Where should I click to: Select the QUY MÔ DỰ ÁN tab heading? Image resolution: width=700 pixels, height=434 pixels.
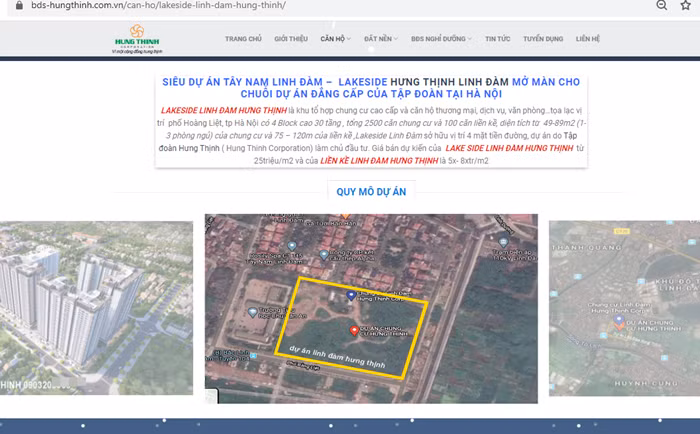[x=371, y=192]
